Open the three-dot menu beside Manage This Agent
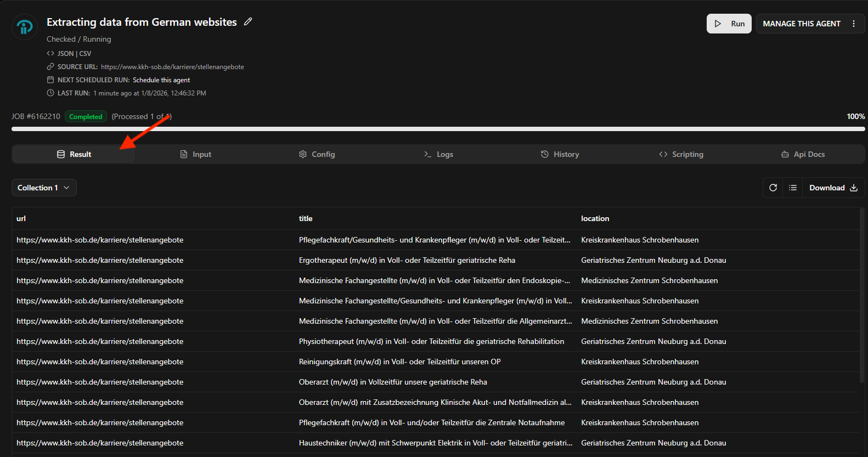Screen dimensions: 868x457 click(x=854, y=24)
